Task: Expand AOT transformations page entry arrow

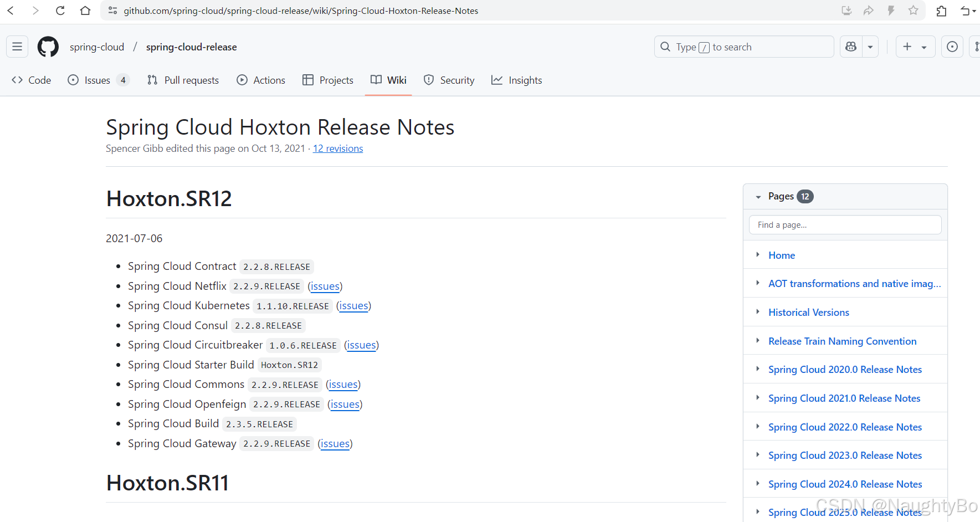Action: click(758, 283)
